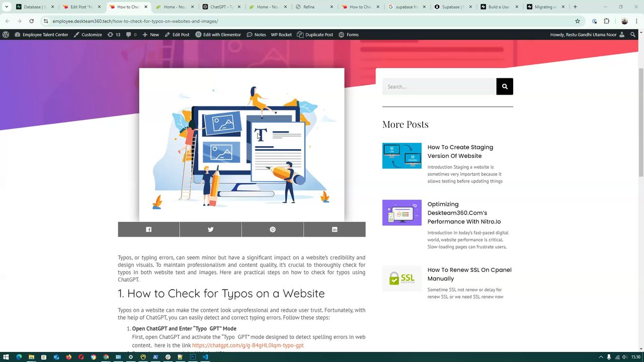Open the 13 revisions updates item
This screenshot has height=362, width=644.
tap(114, 35)
